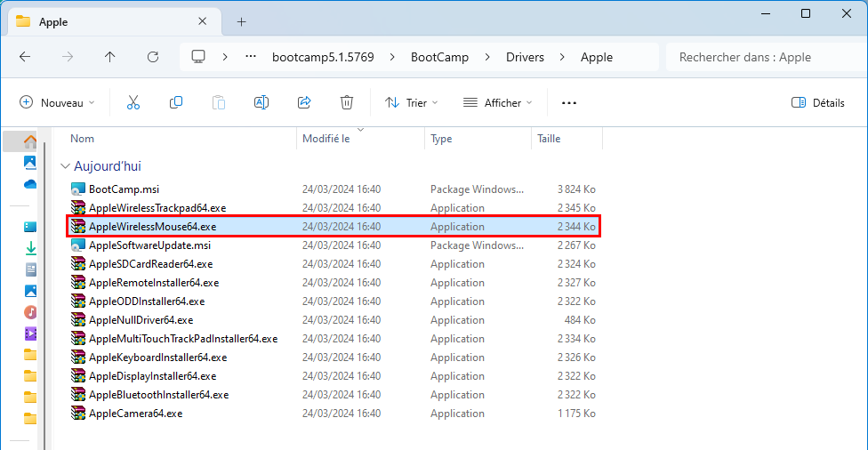
Task: Toggle the Détails pane
Action: tap(817, 103)
